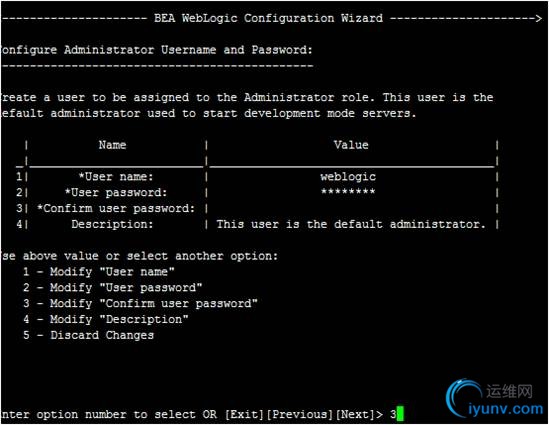Click the [Exit] option in prompt
The image size is (549, 425).
(x=244, y=415)
